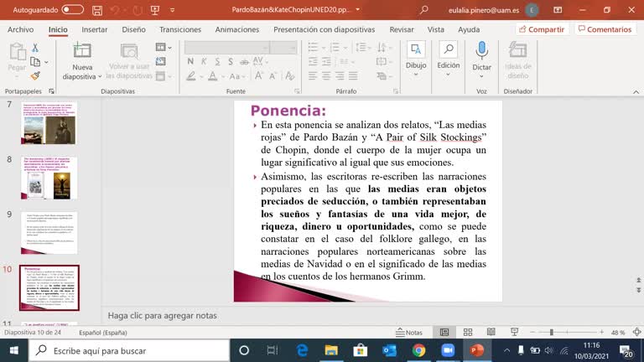Click the taskbar search box
The image size is (644, 362).
(x=129, y=350)
